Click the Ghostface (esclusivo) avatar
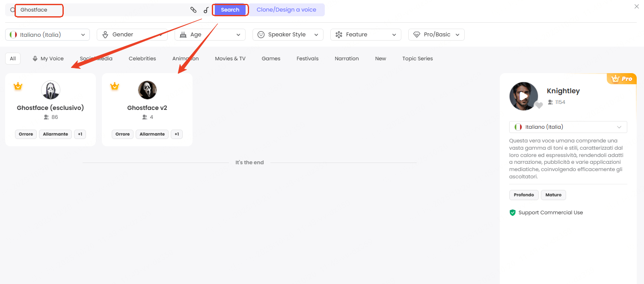This screenshot has height=284, width=644. [50, 90]
